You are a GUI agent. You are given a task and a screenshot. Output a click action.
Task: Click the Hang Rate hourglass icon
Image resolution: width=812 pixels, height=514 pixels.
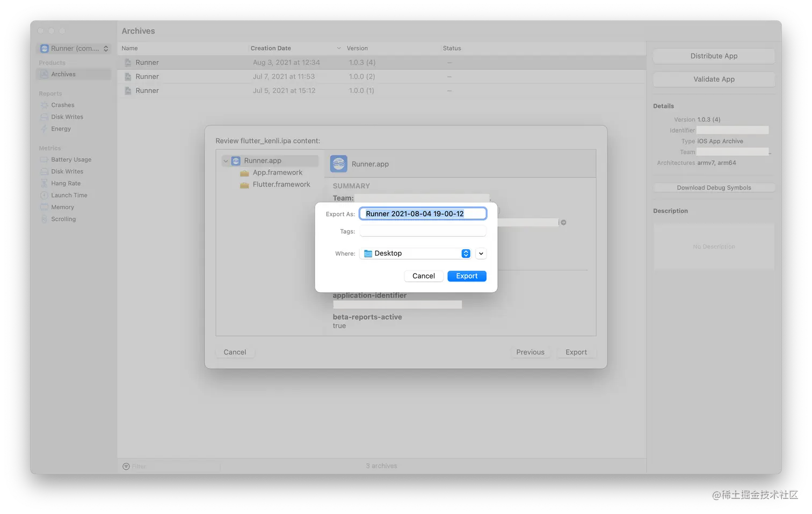tap(44, 183)
